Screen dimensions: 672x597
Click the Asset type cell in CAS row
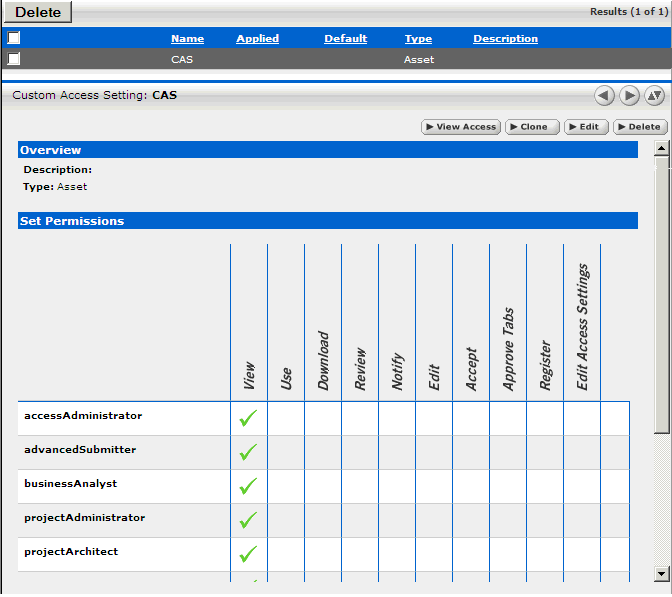pyautogui.click(x=419, y=60)
